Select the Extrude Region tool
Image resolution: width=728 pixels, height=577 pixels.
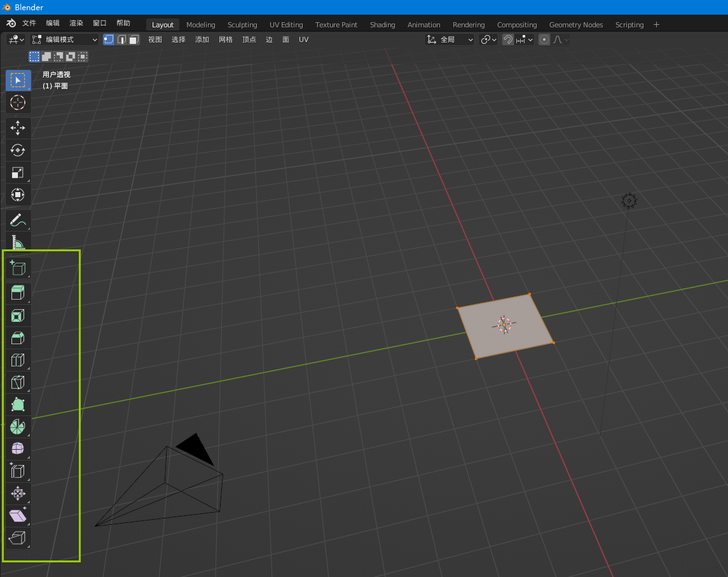[x=18, y=293]
